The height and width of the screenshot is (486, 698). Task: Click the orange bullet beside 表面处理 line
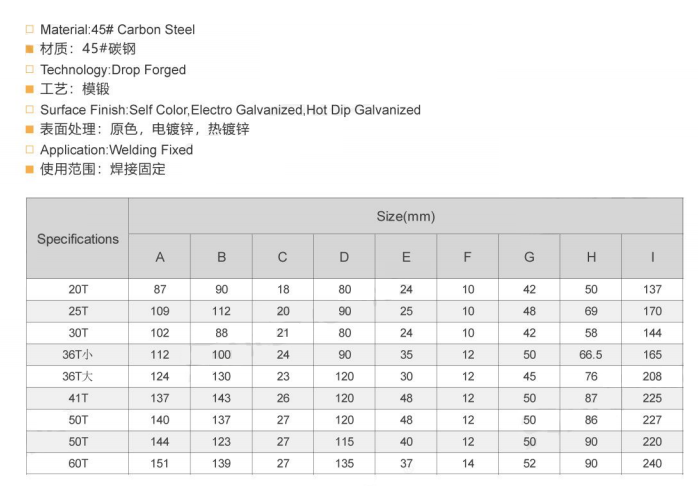coord(30,130)
